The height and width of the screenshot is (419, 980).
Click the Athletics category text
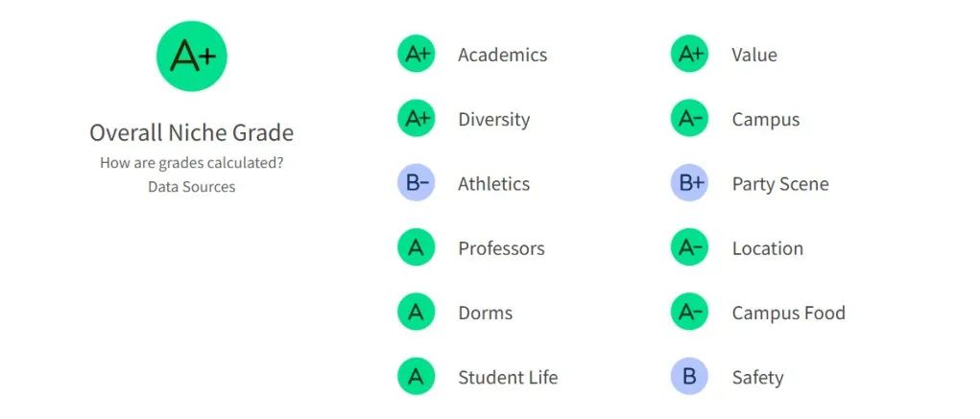(x=493, y=183)
